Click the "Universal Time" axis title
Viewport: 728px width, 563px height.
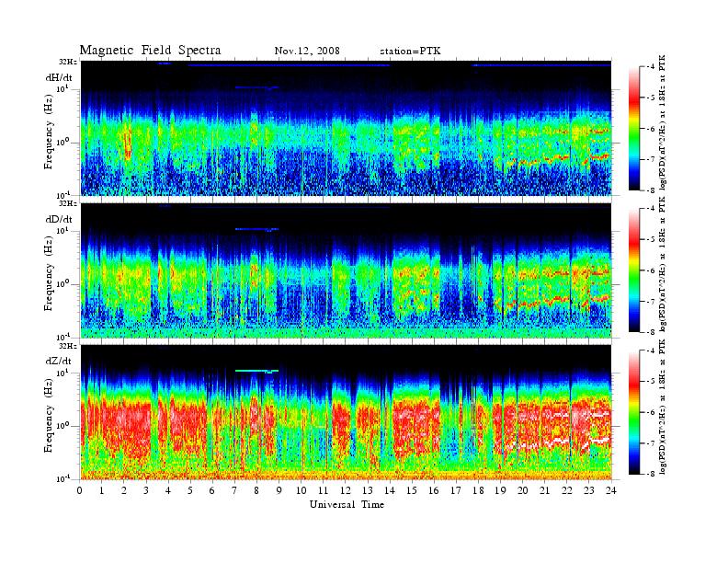pos(347,504)
